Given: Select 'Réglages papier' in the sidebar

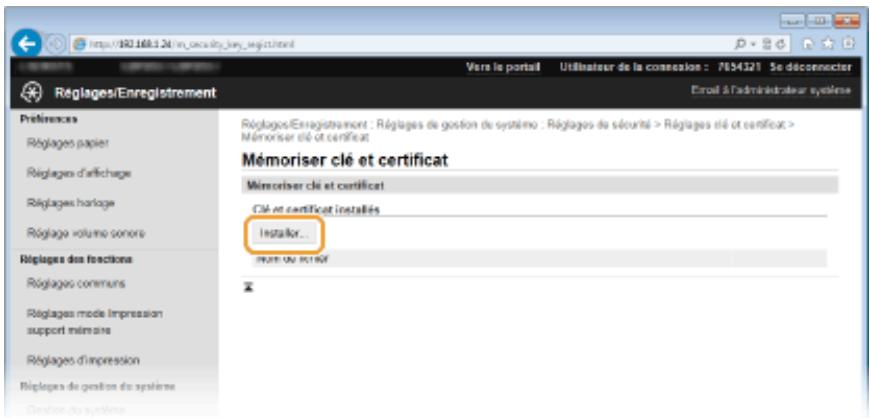Looking at the screenshot, I should click(x=68, y=143).
